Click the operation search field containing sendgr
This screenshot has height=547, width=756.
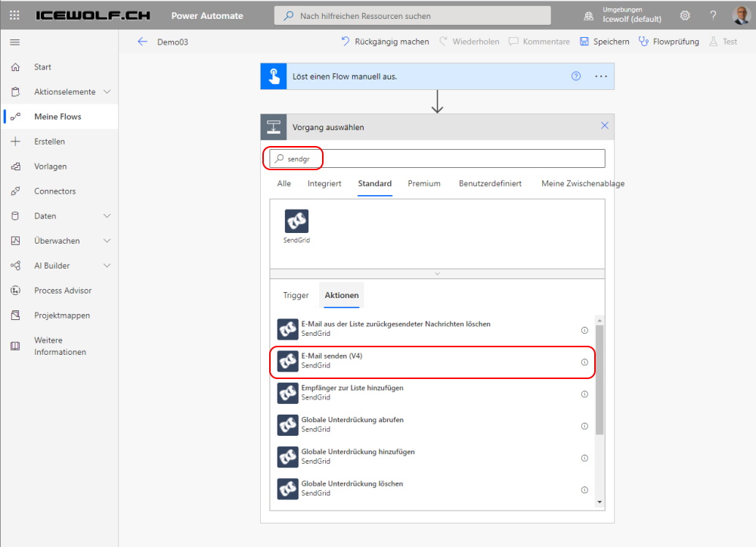(437, 159)
